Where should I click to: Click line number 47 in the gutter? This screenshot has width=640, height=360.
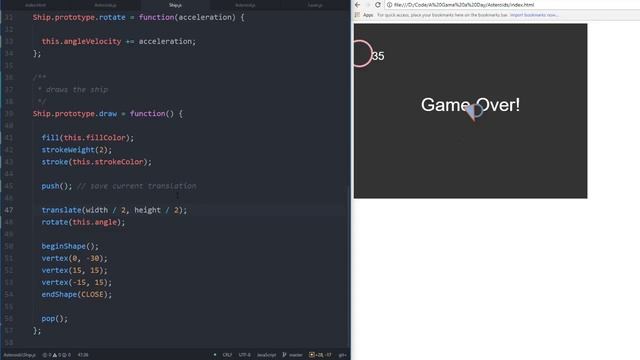pyautogui.click(x=9, y=210)
